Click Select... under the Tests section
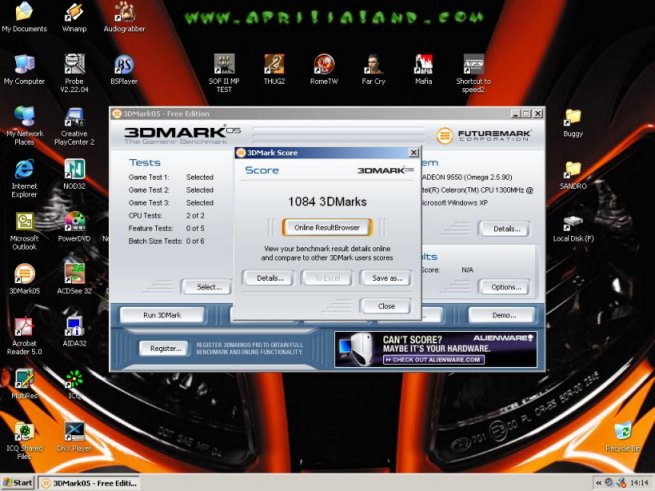Image resolution: width=655 pixels, height=491 pixels. [208, 287]
